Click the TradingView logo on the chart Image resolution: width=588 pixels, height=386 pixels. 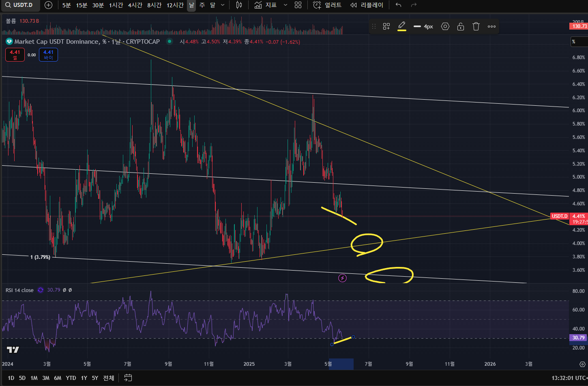[x=13, y=350]
